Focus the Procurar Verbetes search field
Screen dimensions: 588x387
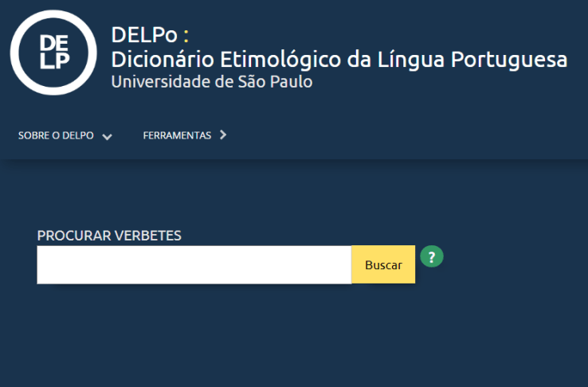194,264
